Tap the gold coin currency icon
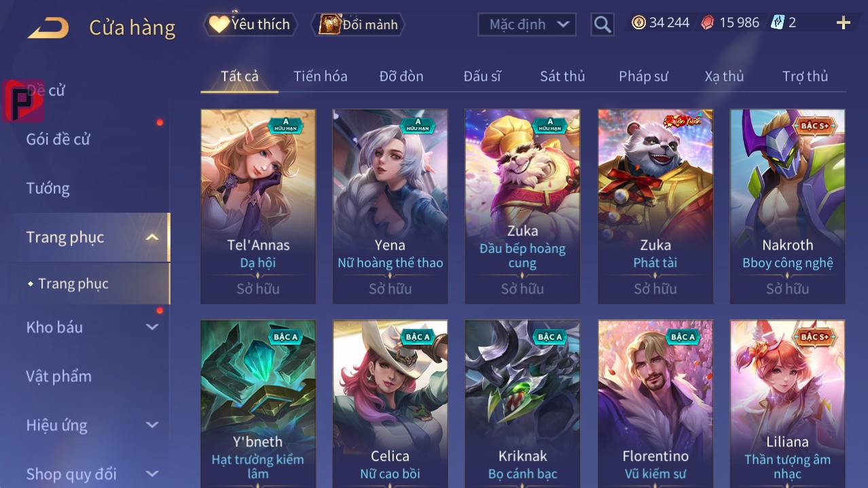The image size is (868, 488). coord(638,22)
